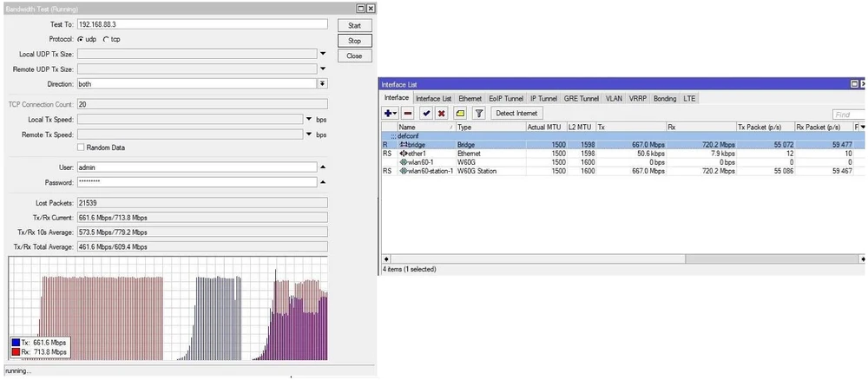The height and width of the screenshot is (380, 868).
Task: Click the Close button in Bandwidth Test
Action: point(355,56)
